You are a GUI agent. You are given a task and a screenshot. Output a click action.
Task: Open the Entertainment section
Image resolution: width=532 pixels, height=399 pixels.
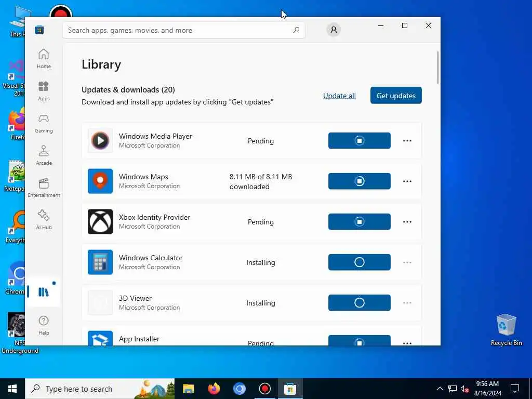tap(44, 188)
